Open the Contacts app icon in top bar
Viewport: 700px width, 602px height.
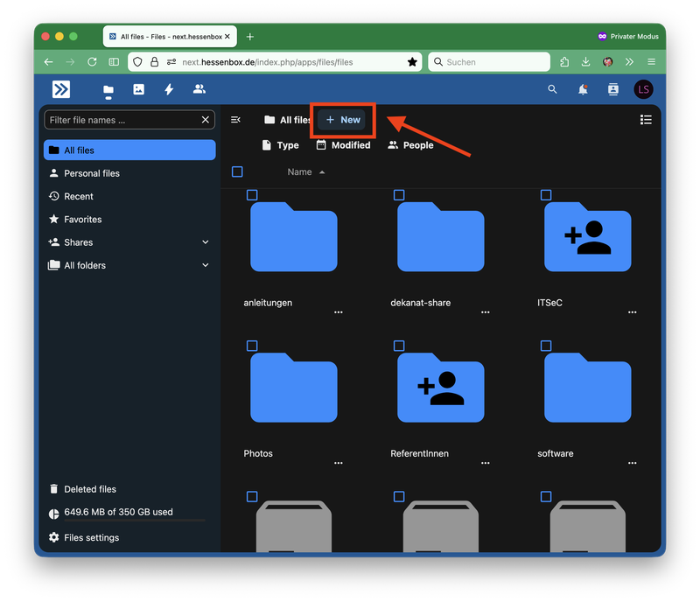pos(199,89)
